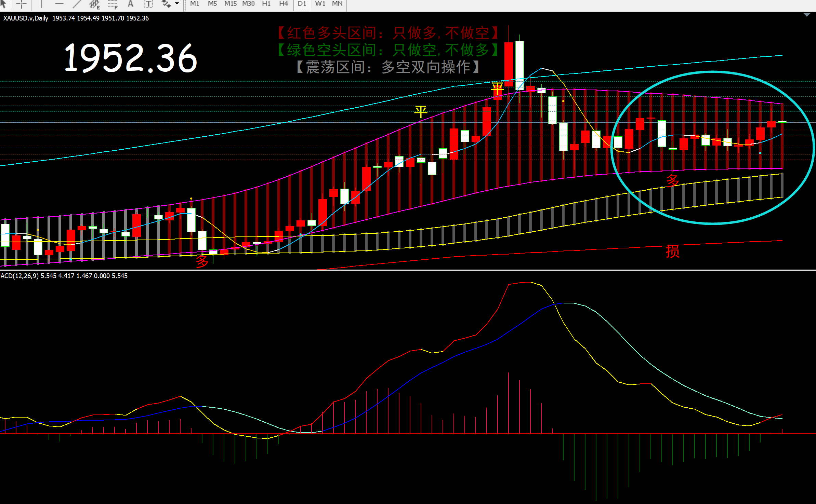Choose the text tool (A)
This screenshot has width=816, height=504.
coord(130,4)
